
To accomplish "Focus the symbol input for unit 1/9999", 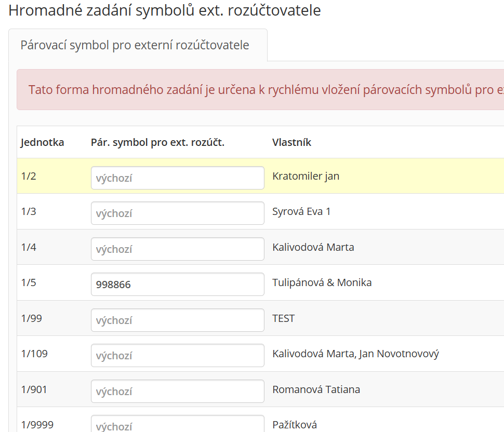I will tap(177, 424).
